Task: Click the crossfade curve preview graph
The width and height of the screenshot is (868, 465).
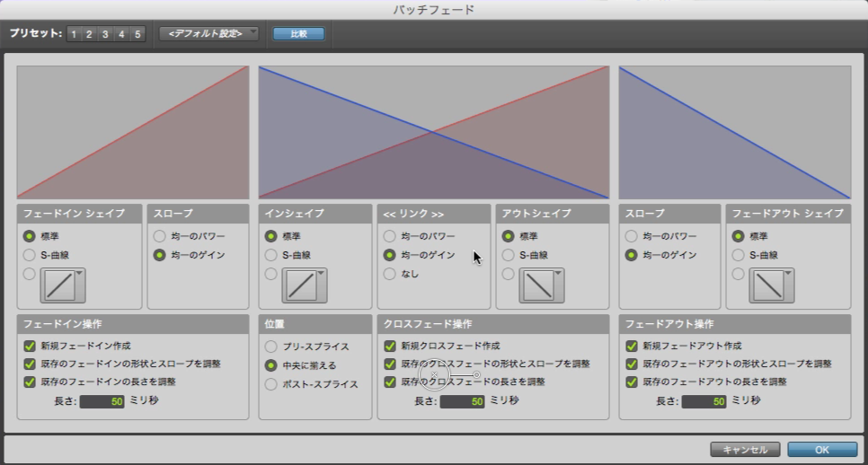Action: (434, 132)
